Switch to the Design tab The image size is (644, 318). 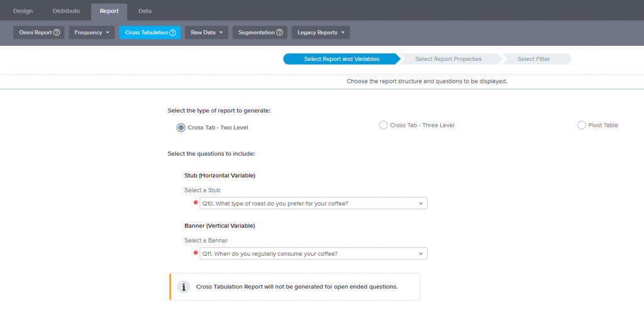click(x=23, y=11)
